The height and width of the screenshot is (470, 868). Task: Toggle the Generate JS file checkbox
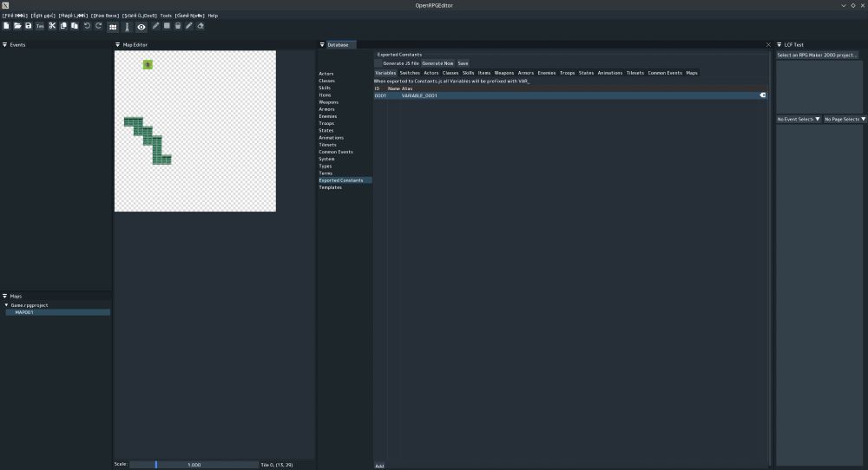tap(378, 63)
